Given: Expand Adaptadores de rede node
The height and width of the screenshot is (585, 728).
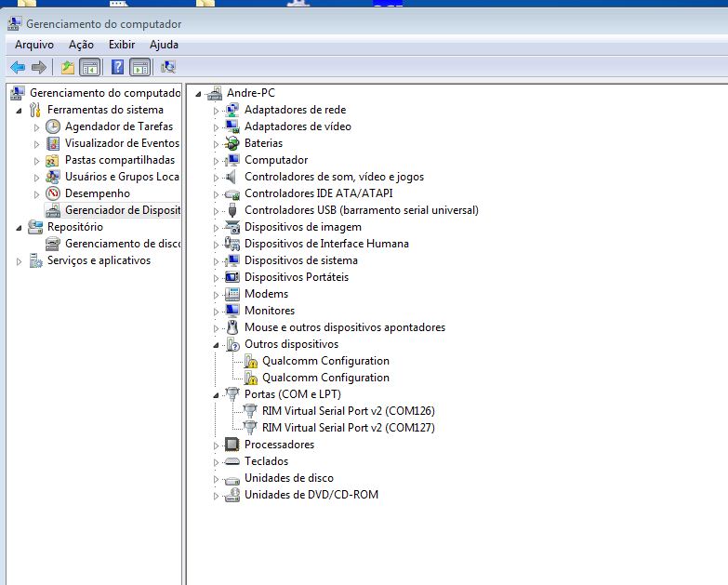Looking at the screenshot, I should point(216,111).
